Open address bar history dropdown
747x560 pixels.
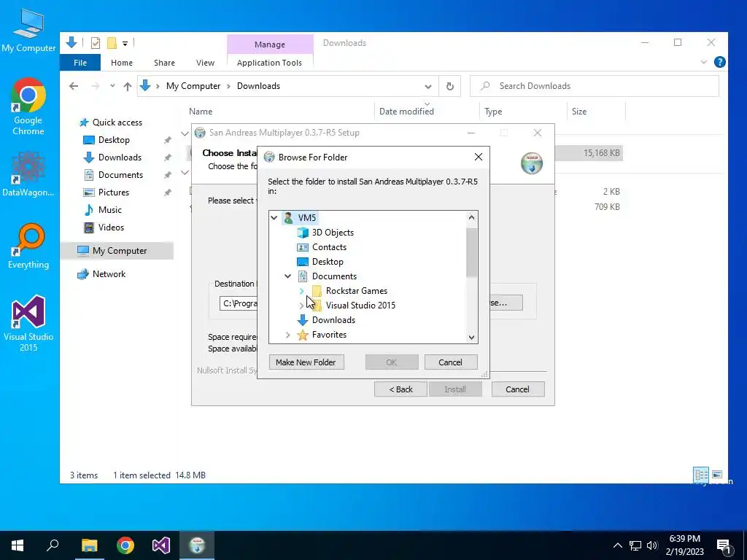click(x=427, y=87)
